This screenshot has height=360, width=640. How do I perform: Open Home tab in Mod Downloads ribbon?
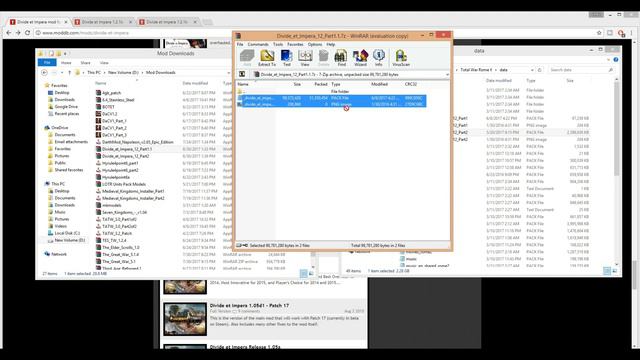(x=66, y=63)
